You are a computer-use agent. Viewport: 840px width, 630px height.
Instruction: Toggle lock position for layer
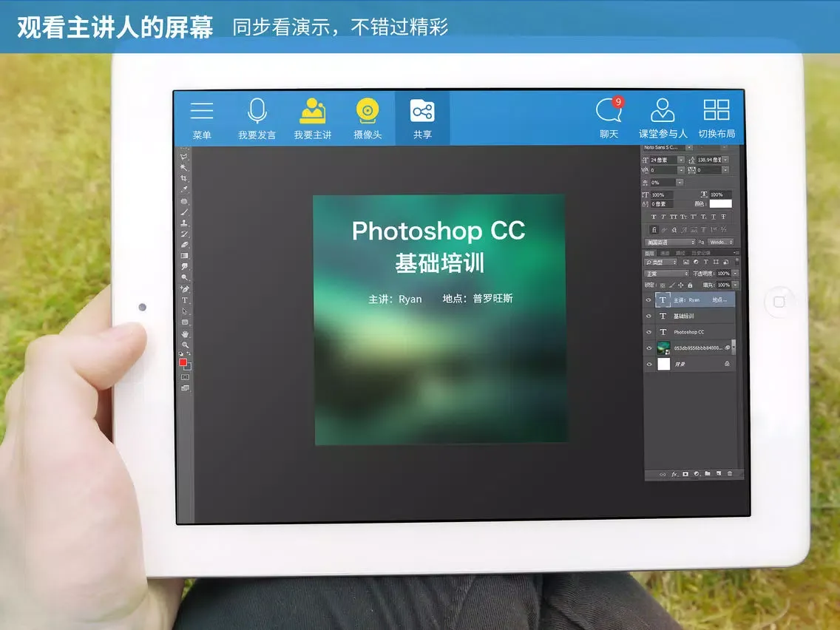click(x=680, y=285)
